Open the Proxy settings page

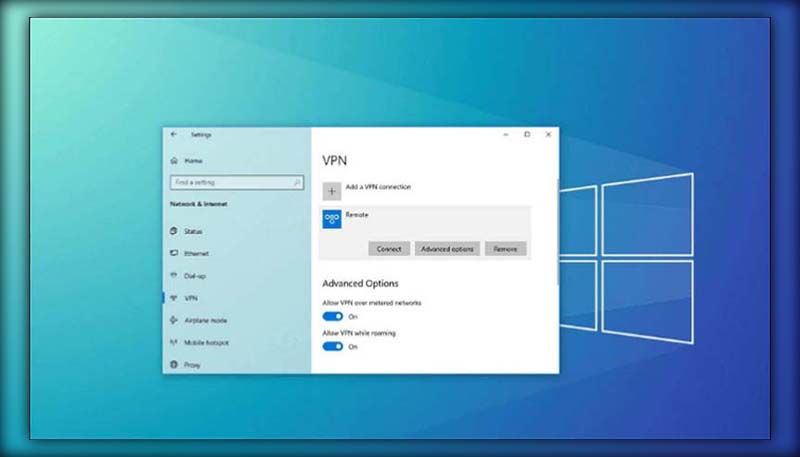(192, 365)
